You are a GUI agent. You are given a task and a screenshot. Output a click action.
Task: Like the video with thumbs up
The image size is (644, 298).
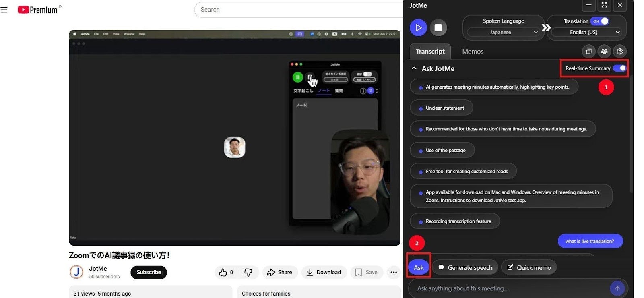coord(226,272)
